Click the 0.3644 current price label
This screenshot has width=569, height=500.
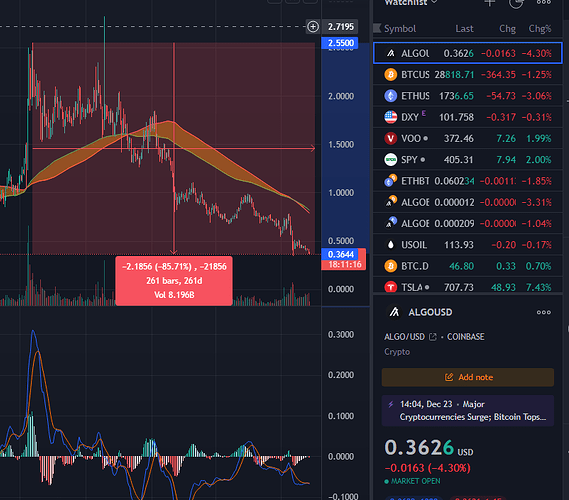(x=340, y=254)
